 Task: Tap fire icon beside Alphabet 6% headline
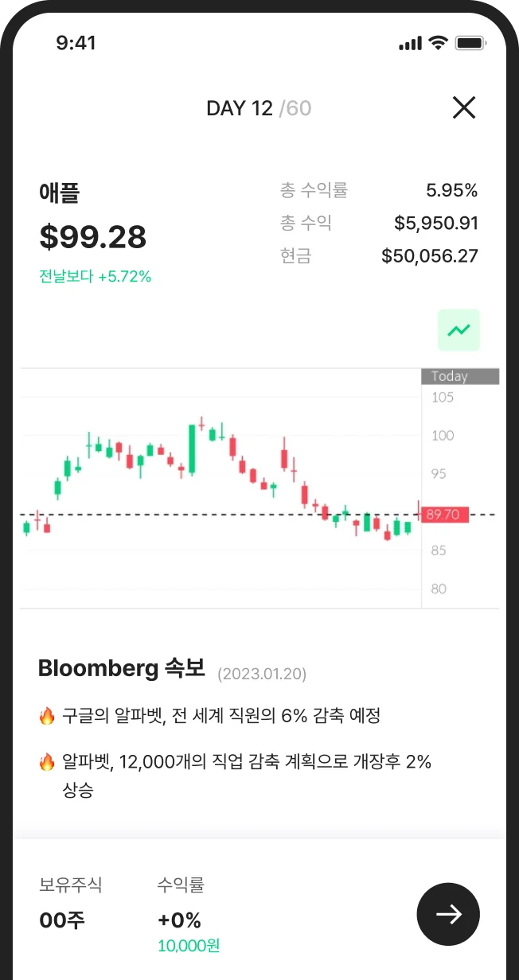pyautogui.click(x=47, y=716)
